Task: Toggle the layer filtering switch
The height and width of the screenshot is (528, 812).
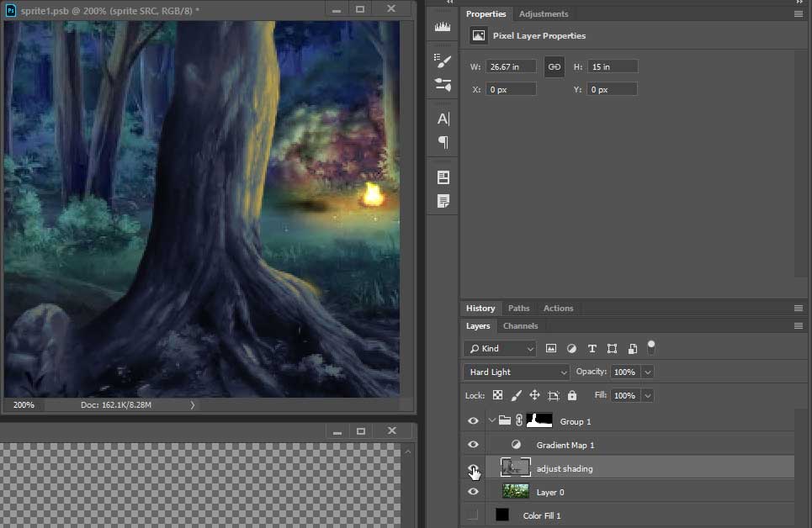Action: coord(650,346)
